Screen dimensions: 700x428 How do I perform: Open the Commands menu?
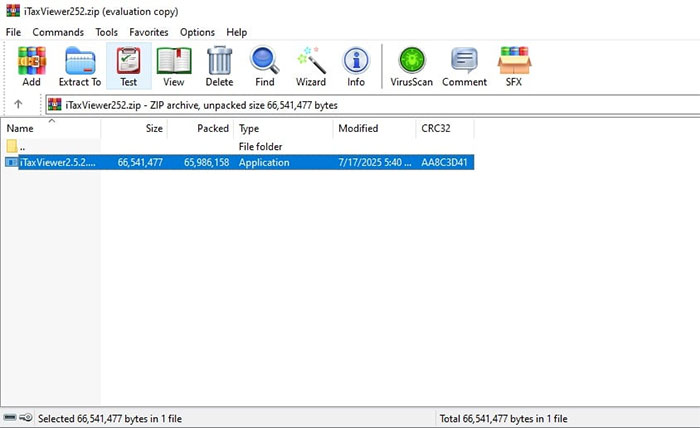pos(58,32)
